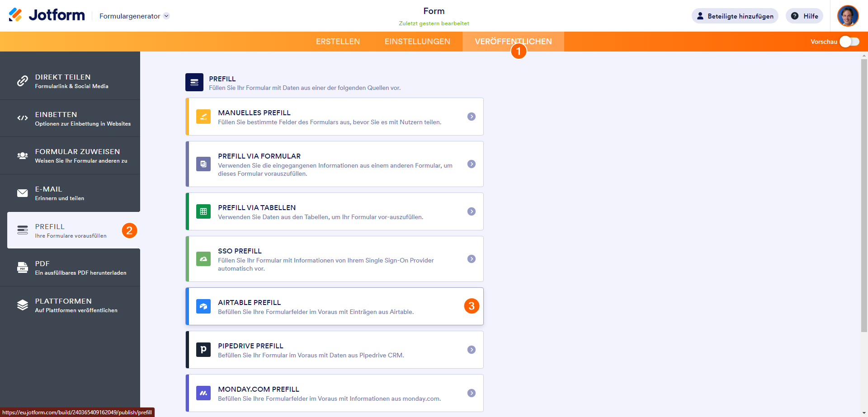Image resolution: width=868 pixels, height=417 pixels.
Task: Expand Manuelles Prefill with its arrow
Action: pyautogui.click(x=472, y=117)
